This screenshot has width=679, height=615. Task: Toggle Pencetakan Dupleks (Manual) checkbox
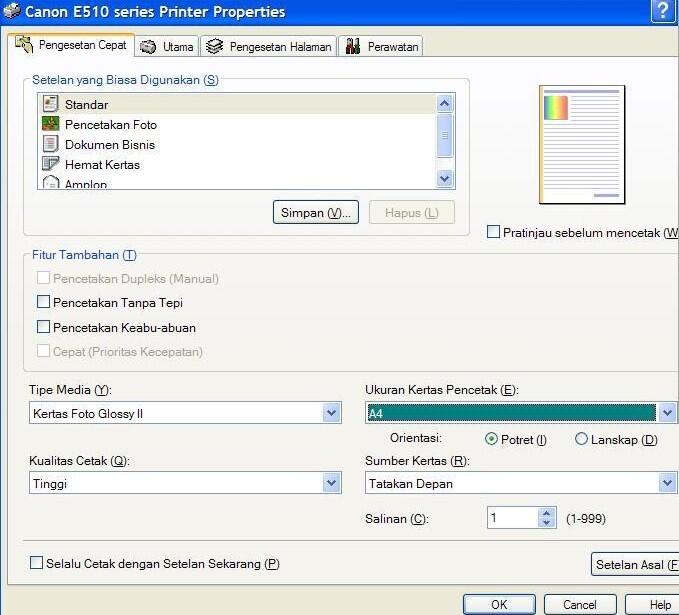point(43,278)
